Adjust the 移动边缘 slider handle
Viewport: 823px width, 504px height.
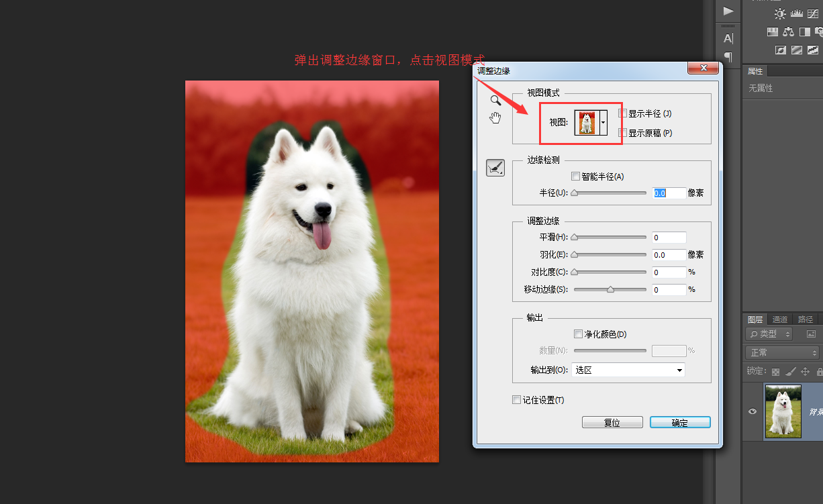pyautogui.click(x=610, y=290)
